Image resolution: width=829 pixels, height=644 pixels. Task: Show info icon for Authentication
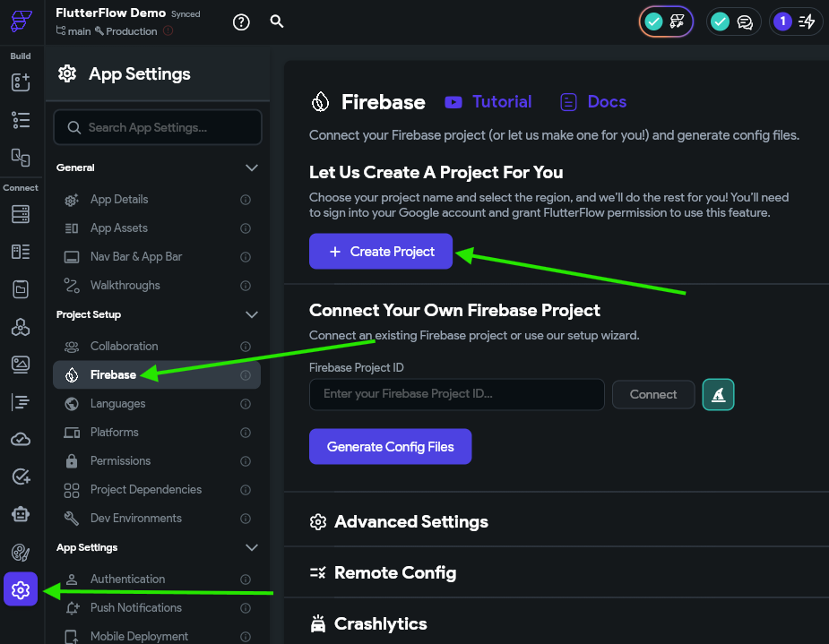click(x=246, y=580)
